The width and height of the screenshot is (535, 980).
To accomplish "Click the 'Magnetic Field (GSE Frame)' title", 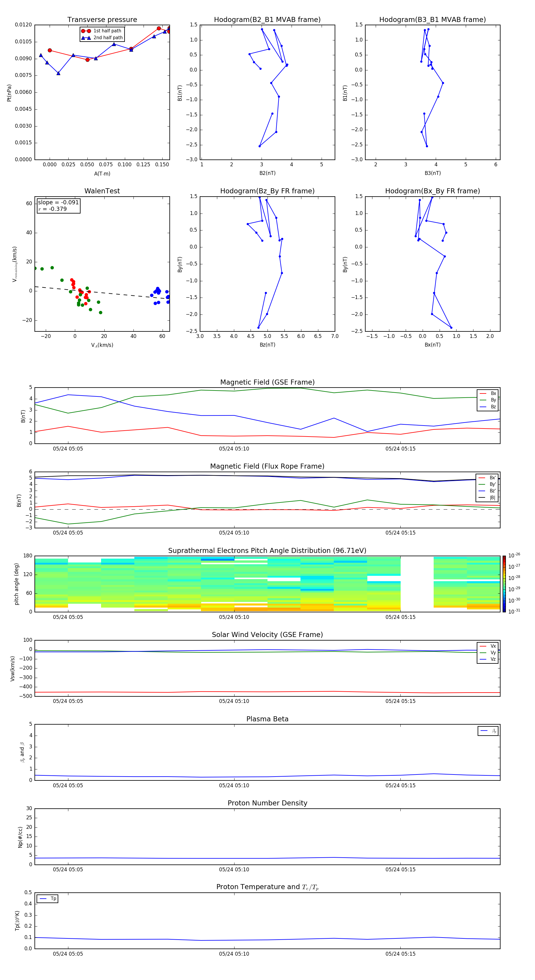I will click(x=267, y=382).
